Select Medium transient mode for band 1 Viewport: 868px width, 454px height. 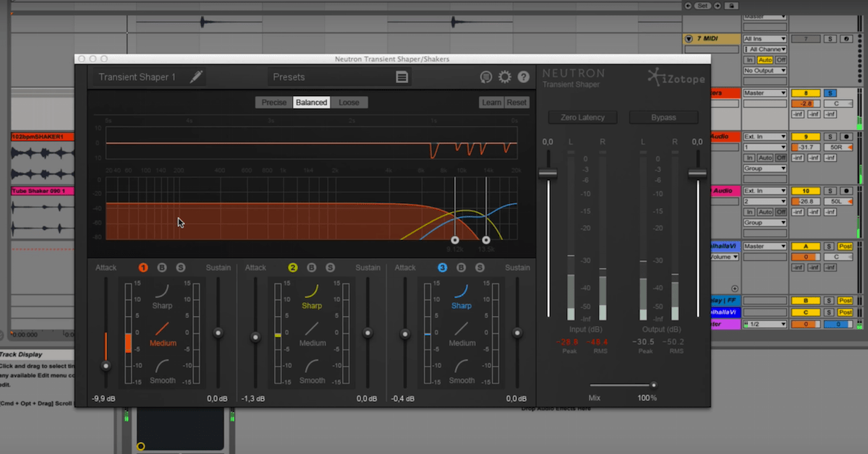[x=162, y=342]
